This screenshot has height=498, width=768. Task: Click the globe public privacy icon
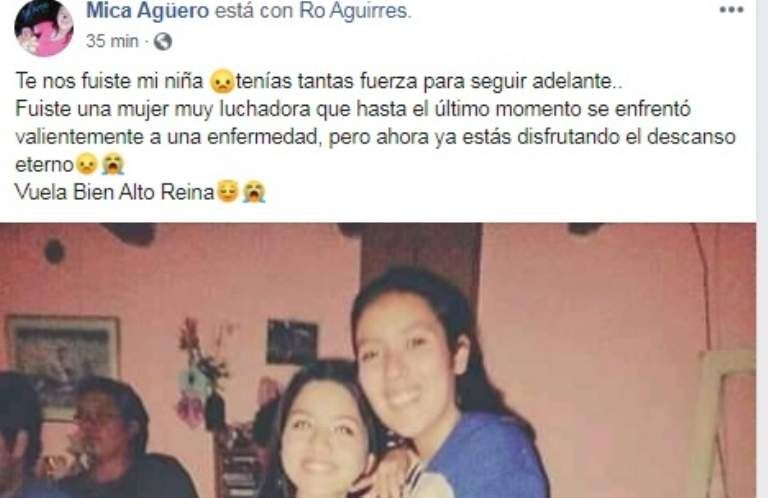pos(163,42)
